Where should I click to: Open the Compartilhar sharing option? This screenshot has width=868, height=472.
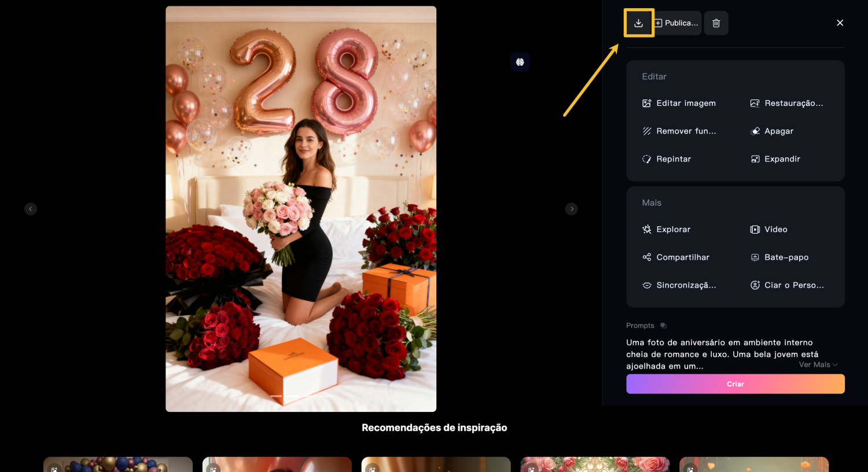pyautogui.click(x=682, y=257)
